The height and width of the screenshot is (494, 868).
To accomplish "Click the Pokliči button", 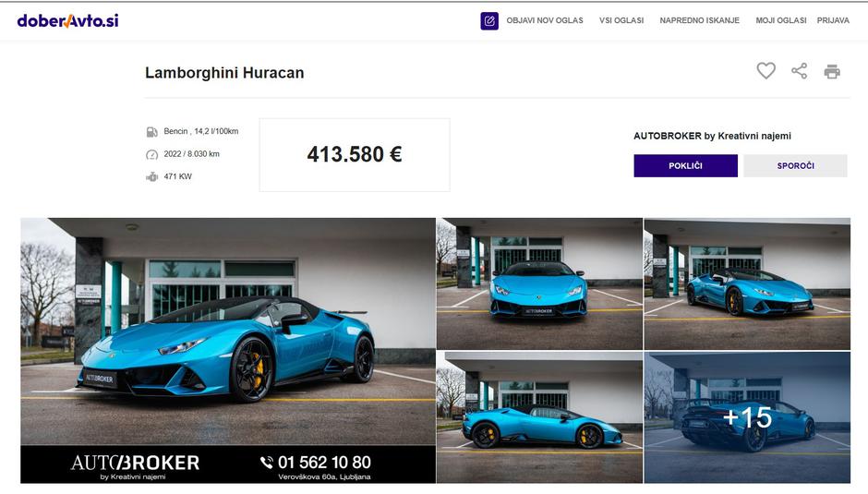I will coord(685,165).
